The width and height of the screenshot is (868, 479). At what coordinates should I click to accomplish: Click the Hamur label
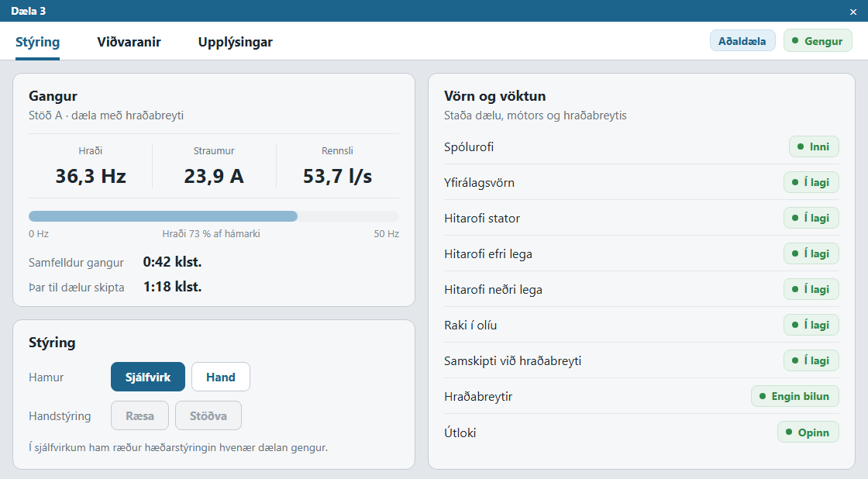point(46,377)
